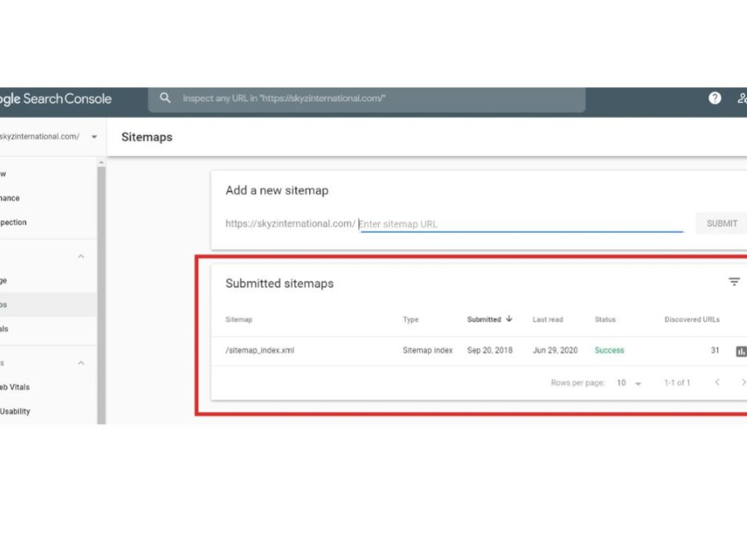
Task: Click the Jun 29, 2020 last read date
Action: tap(555, 350)
